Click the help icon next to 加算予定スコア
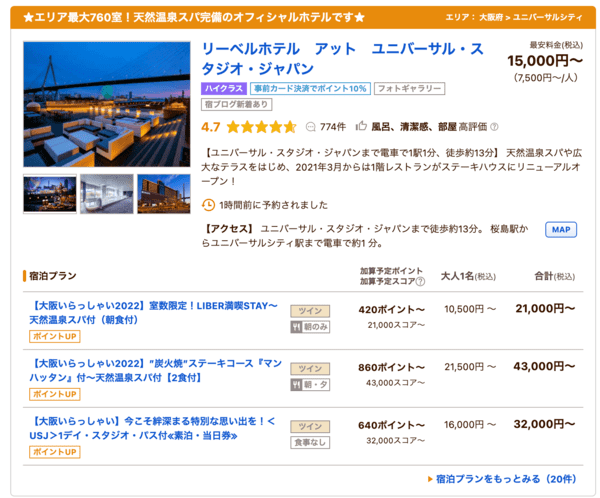 coord(420,282)
